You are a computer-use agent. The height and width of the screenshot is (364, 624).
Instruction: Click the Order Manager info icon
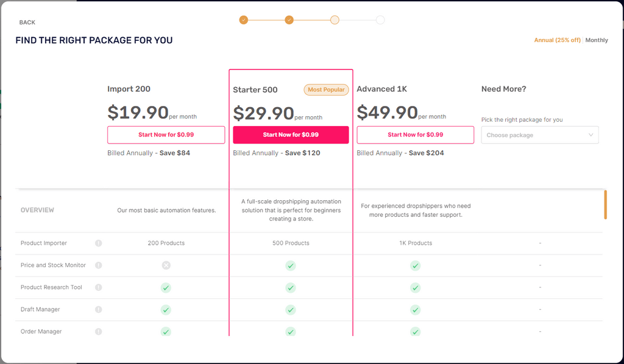click(x=98, y=331)
